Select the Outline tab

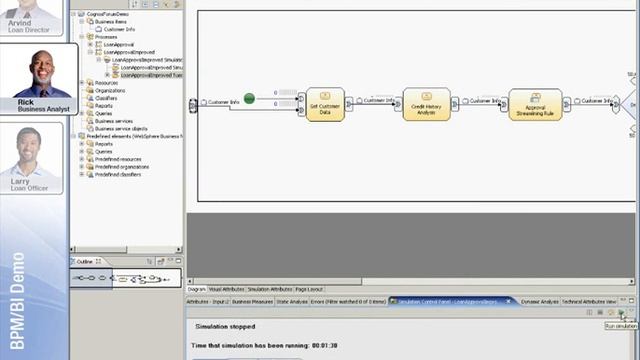(86, 261)
